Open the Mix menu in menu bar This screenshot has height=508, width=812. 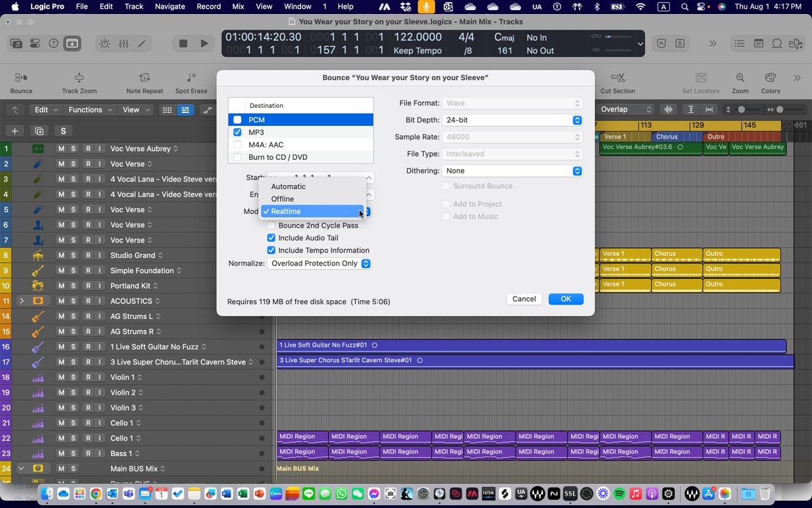click(238, 6)
